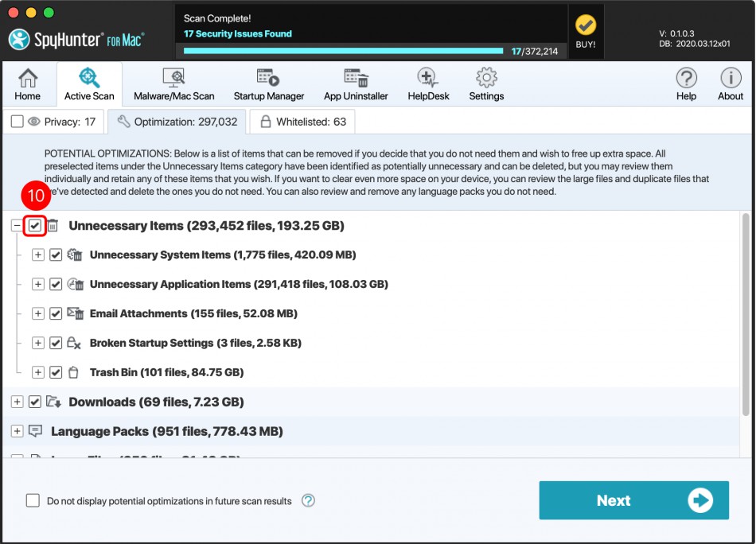
Task: Expand Unnecessary Application Items
Action: pyautogui.click(x=37, y=284)
